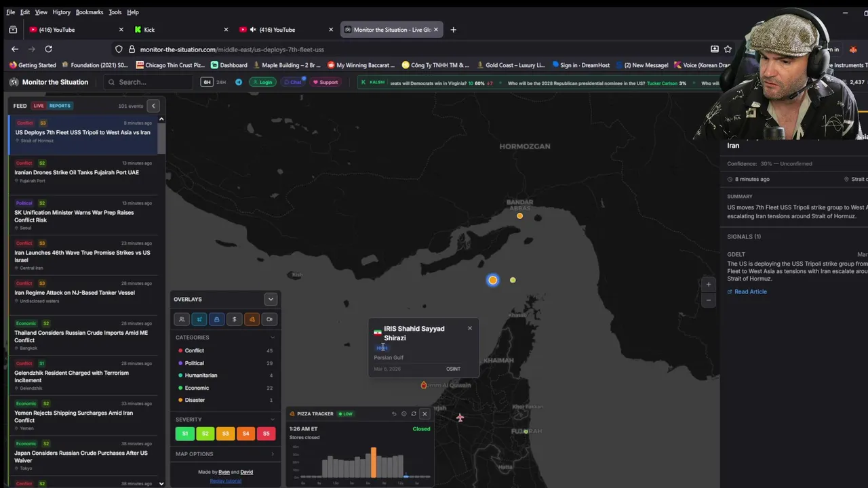Open the Pizza Tracker info icon

[403, 413]
